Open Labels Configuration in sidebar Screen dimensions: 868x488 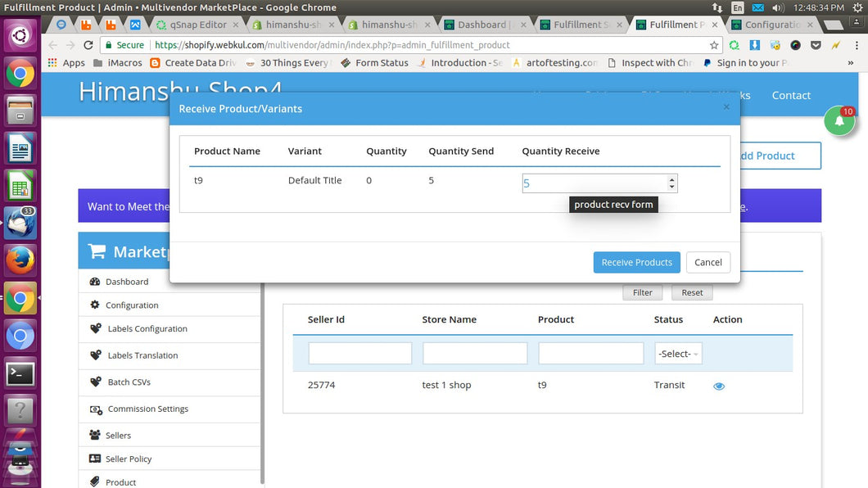pyautogui.click(x=147, y=329)
